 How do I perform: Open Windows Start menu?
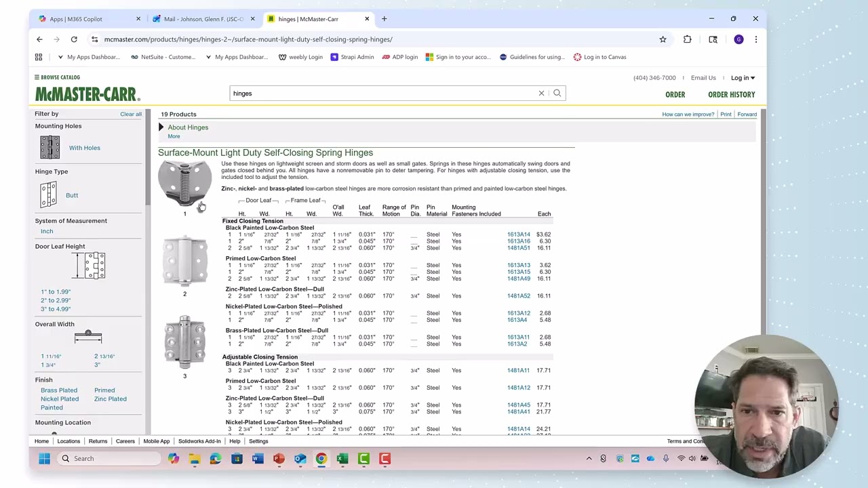44,459
